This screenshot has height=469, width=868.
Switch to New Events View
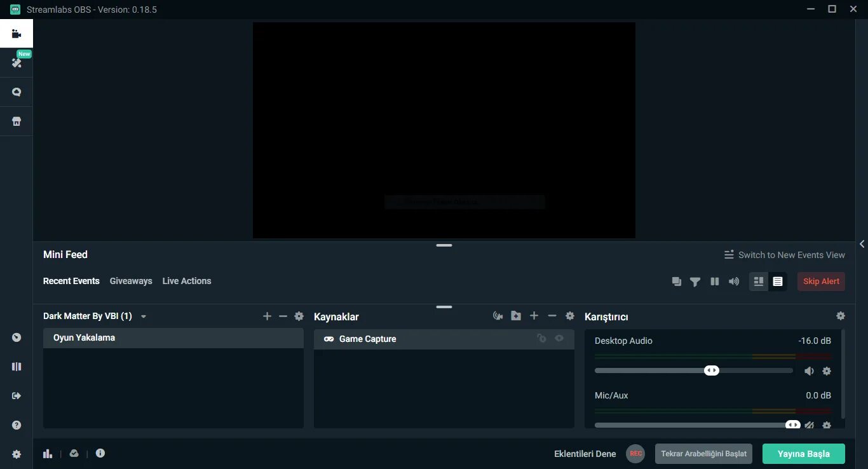(785, 255)
